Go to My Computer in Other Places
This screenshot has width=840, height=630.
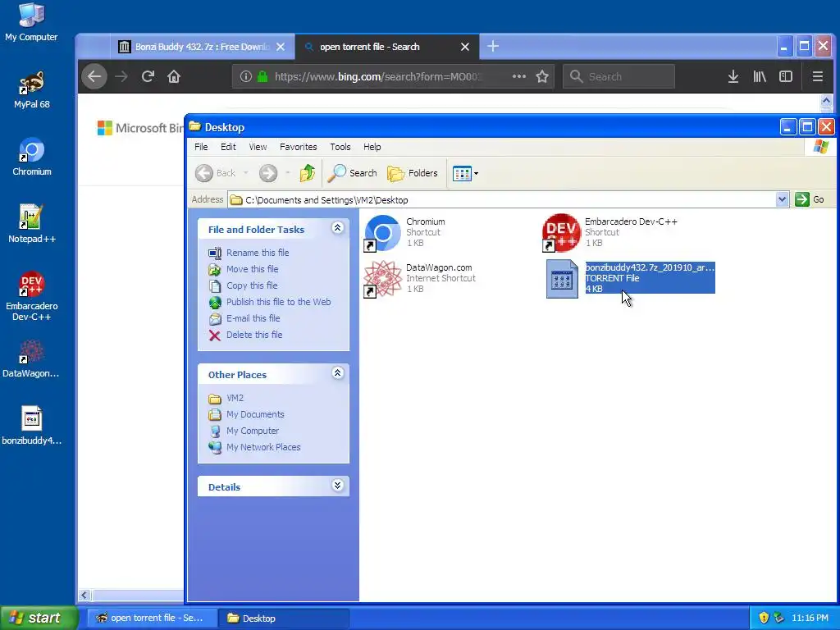point(253,431)
